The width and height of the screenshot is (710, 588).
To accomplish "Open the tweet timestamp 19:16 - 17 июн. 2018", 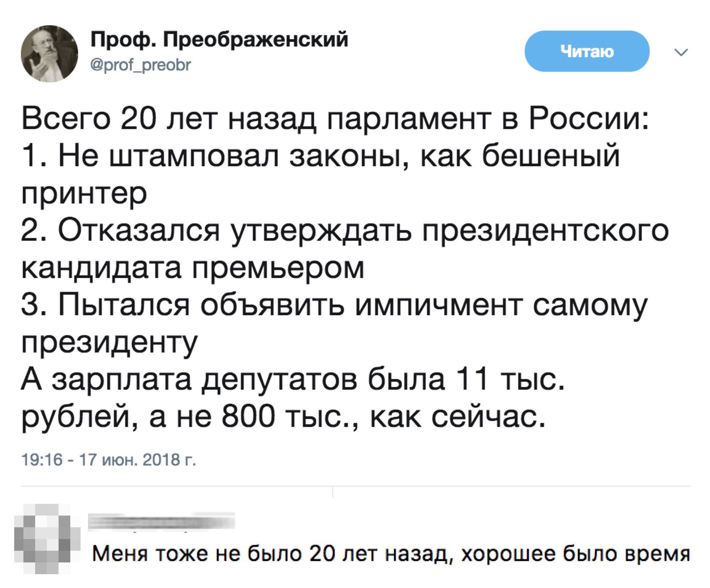I will coord(108,460).
